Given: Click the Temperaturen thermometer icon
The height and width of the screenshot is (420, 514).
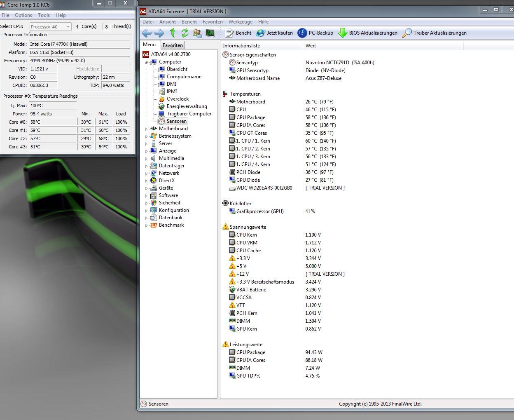Looking at the screenshot, I should (x=225, y=94).
